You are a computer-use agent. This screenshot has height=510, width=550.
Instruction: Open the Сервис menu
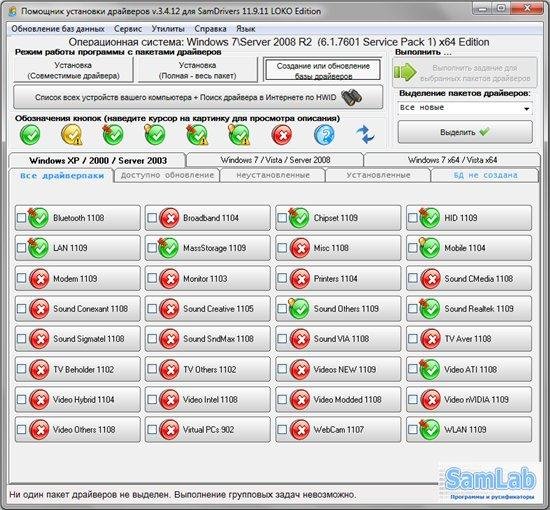(128, 29)
